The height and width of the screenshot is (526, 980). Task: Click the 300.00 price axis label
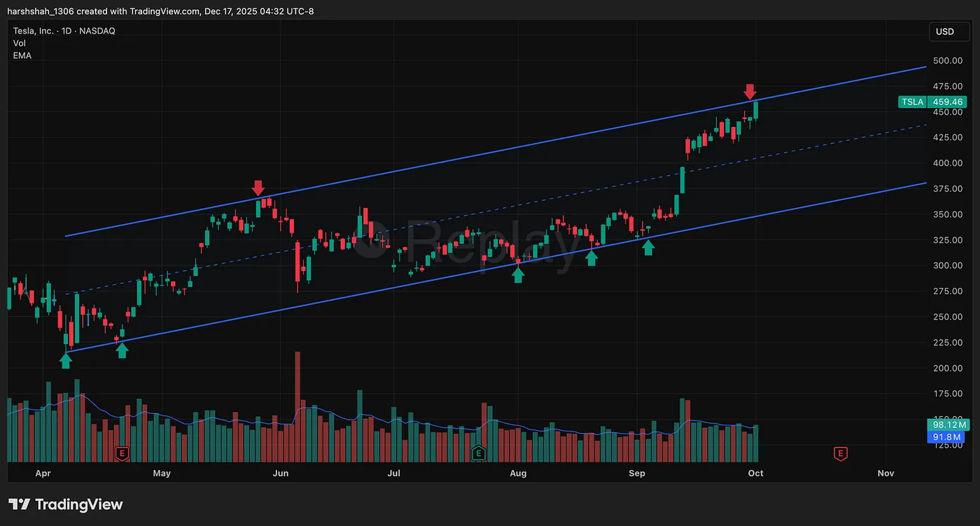tap(948, 265)
